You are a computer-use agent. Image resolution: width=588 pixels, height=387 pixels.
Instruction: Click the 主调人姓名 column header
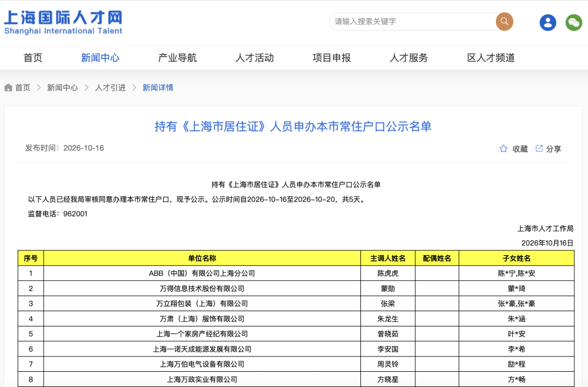388,258
